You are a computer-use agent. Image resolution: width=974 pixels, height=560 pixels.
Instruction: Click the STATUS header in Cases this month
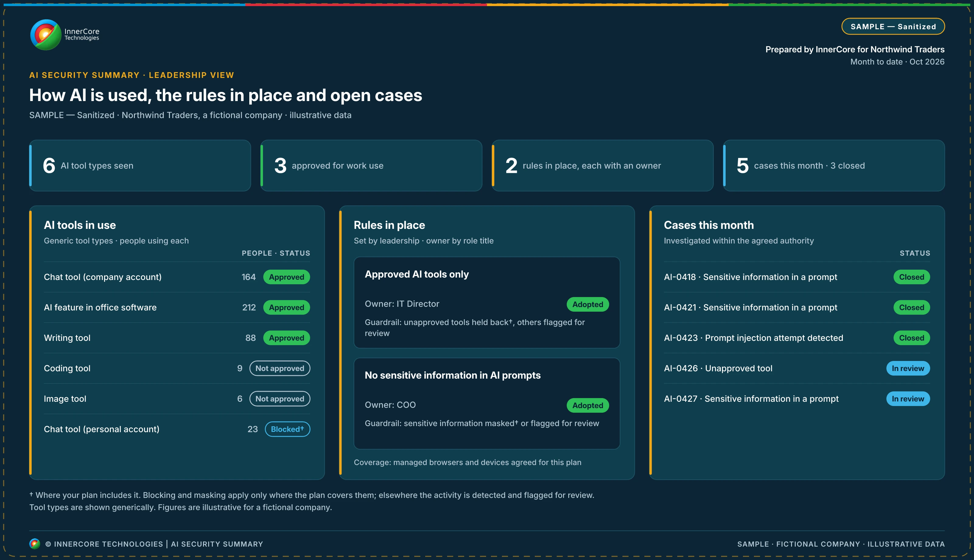pos(915,253)
